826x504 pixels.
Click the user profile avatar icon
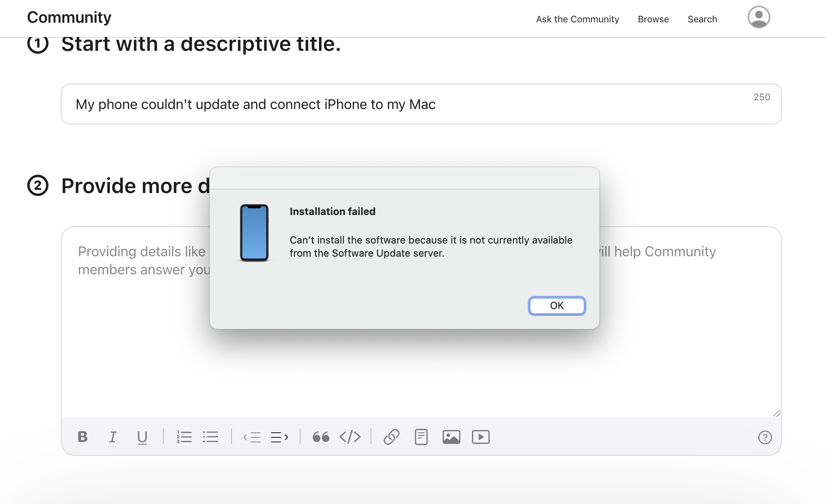[x=759, y=17]
